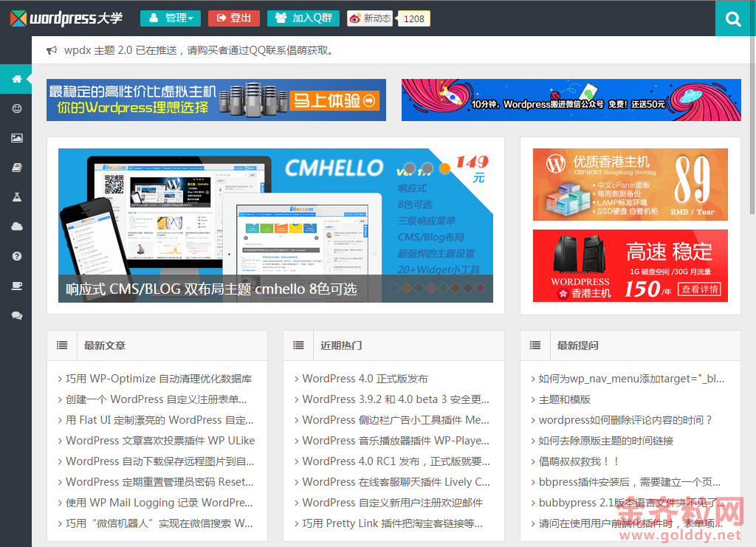Viewport: 756px width, 547px height.
Task: Open question 如何去除原版主题的时间链接
Action: [606, 441]
